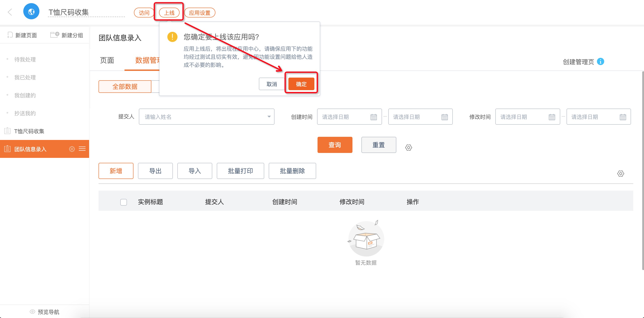
Task: Click gear icon on 团队信息录入 sidebar item
Action: 72,149
